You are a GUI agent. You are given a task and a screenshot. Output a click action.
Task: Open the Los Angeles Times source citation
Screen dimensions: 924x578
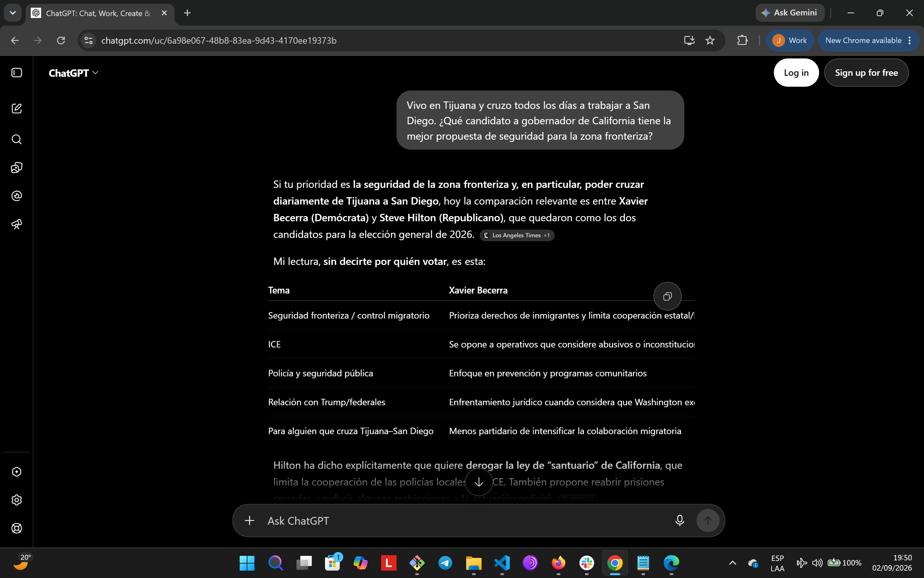517,235
